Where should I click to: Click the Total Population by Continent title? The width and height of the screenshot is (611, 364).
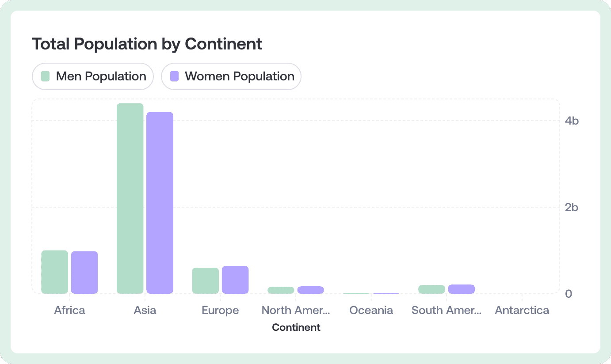[147, 44]
